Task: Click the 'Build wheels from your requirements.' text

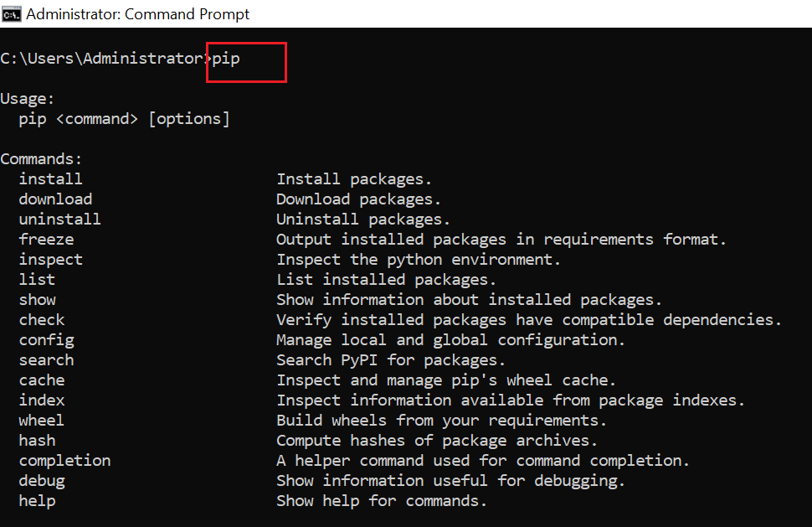Action: click(441, 421)
